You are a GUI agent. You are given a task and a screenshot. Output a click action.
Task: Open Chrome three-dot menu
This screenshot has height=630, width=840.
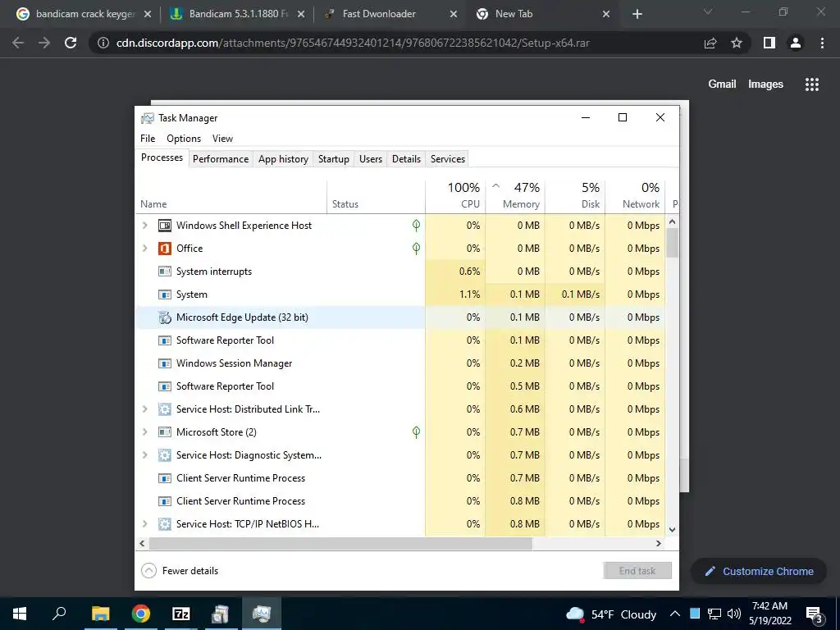pos(822,43)
